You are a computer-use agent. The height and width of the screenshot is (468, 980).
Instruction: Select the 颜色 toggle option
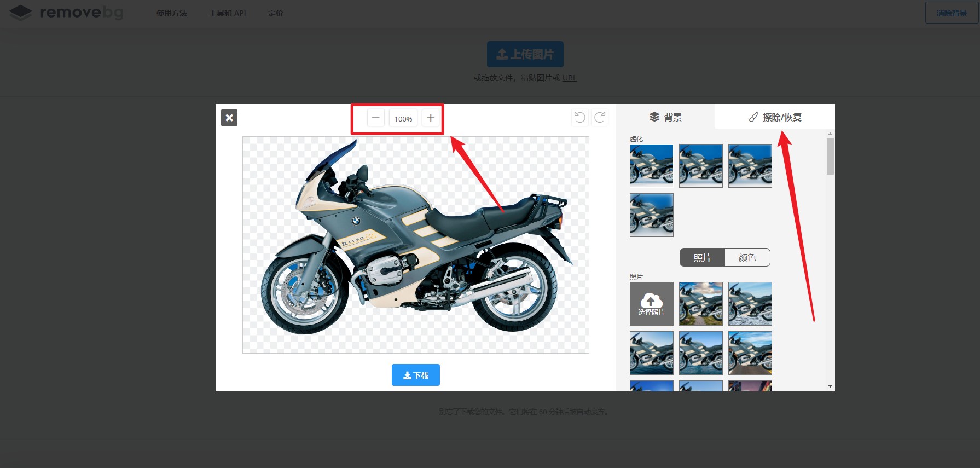(x=747, y=257)
